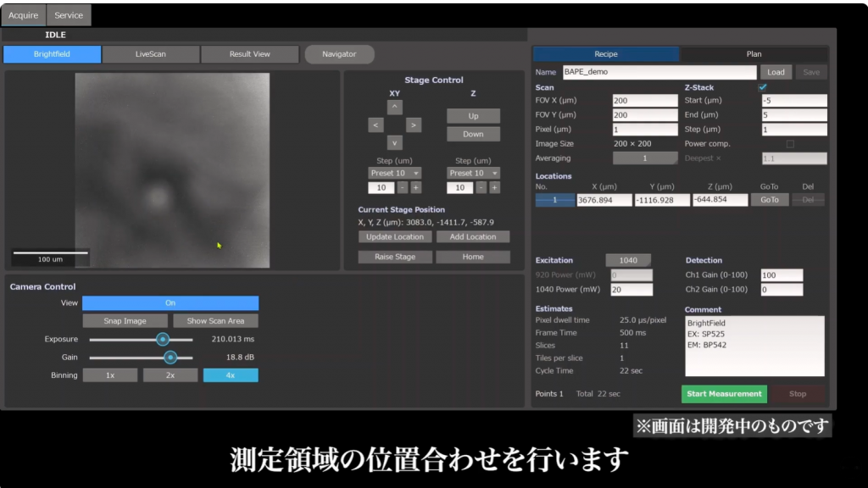Click location Y coordinate field
868x488 pixels.
point(662,200)
